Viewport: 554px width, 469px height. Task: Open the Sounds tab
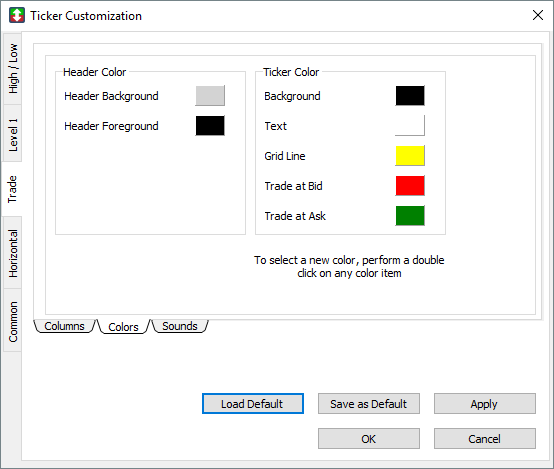pos(179,326)
